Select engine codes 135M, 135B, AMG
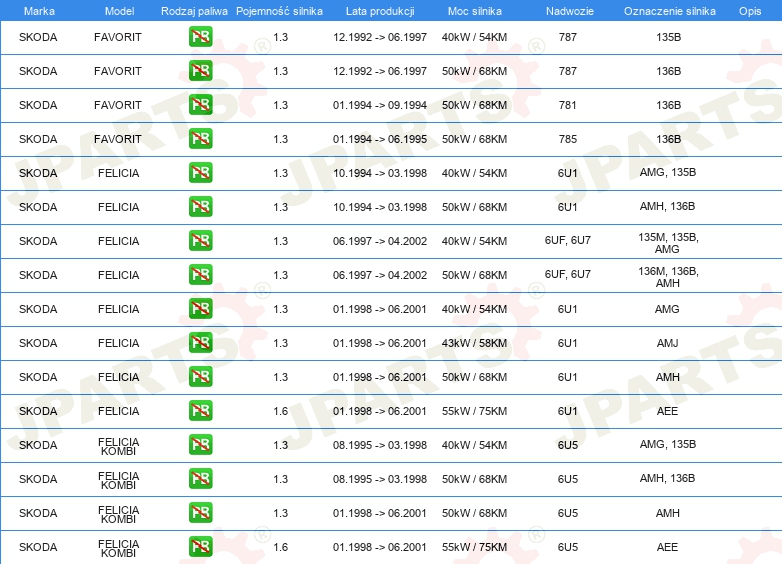 coord(668,243)
